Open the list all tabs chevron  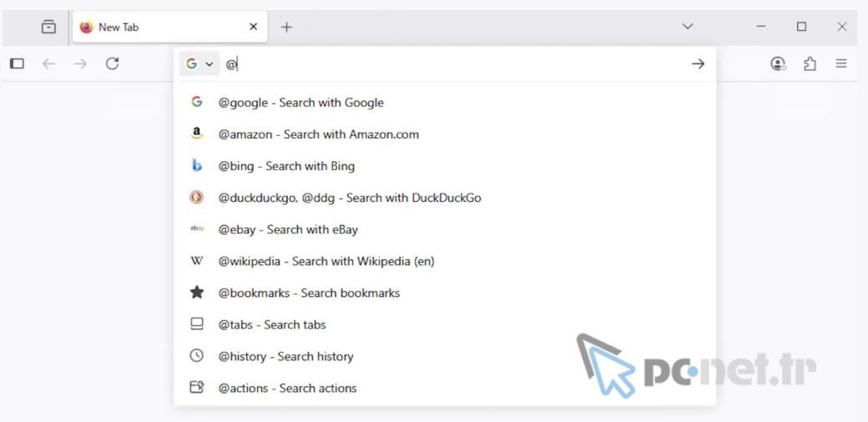click(x=688, y=26)
